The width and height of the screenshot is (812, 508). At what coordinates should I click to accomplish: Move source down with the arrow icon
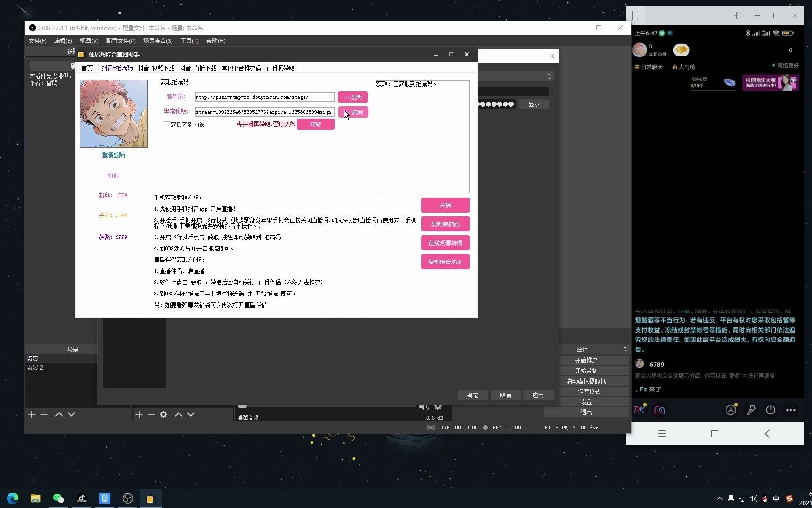(x=191, y=414)
